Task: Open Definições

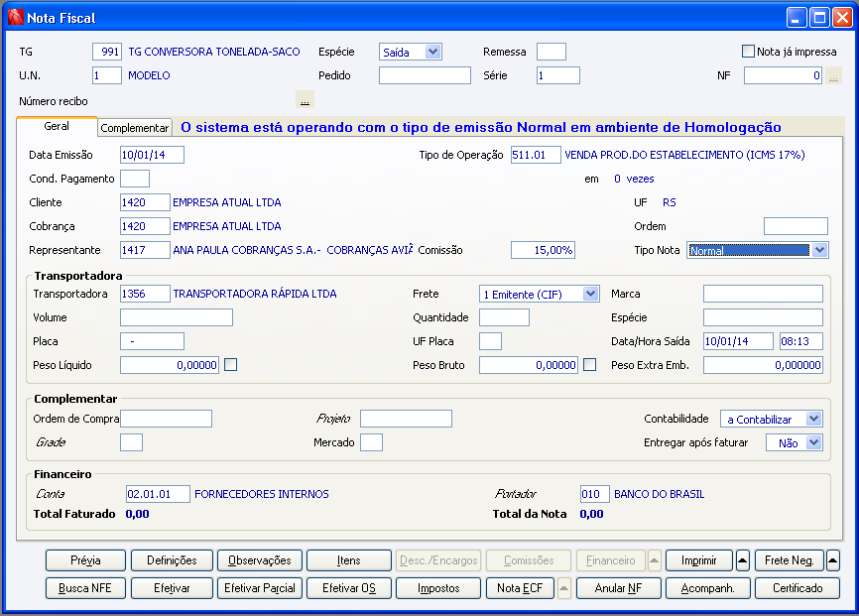Action: point(172,560)
